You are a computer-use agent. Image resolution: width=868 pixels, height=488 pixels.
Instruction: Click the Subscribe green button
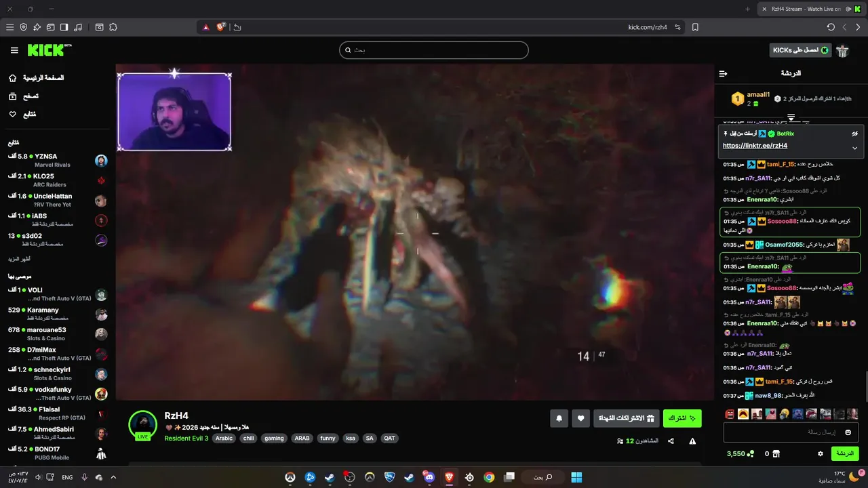[x=682, y=419]
